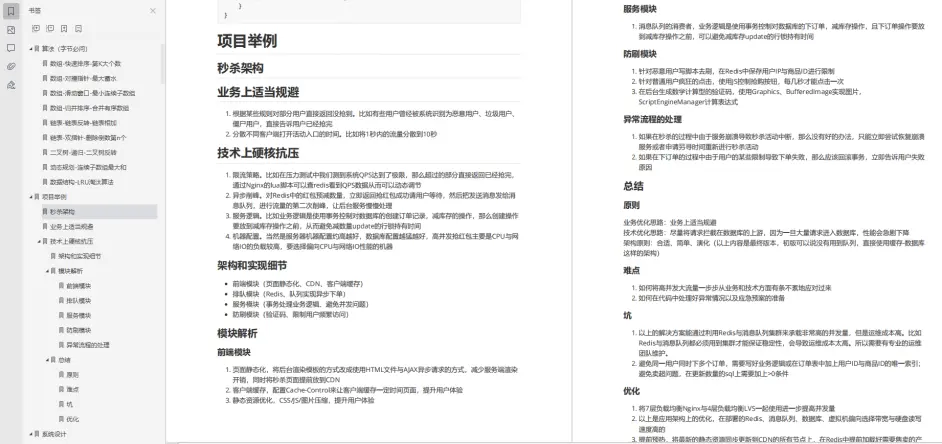The width and height of the screenshot is (942, 444).
Task: Click the 系统设计 bookmark label
Action: click(x=54, y=434)
